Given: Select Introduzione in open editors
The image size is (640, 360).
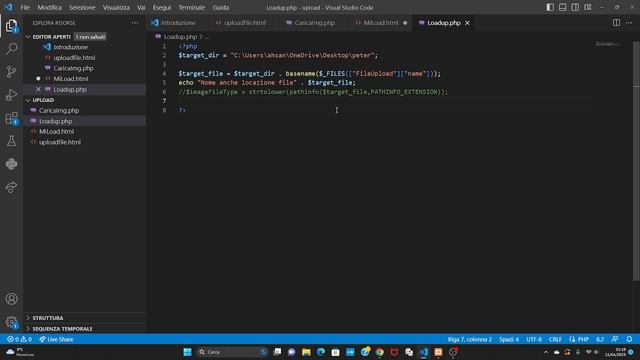Looking at the screenshot, I should (70, 47).
